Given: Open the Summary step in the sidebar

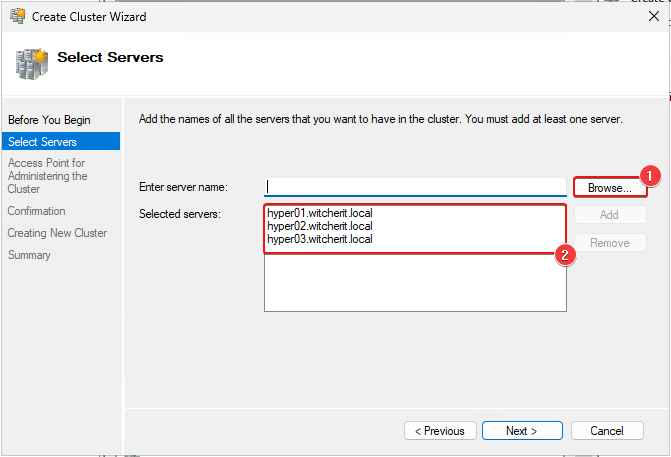Looking at the screenshot, I should pos(29,255).
